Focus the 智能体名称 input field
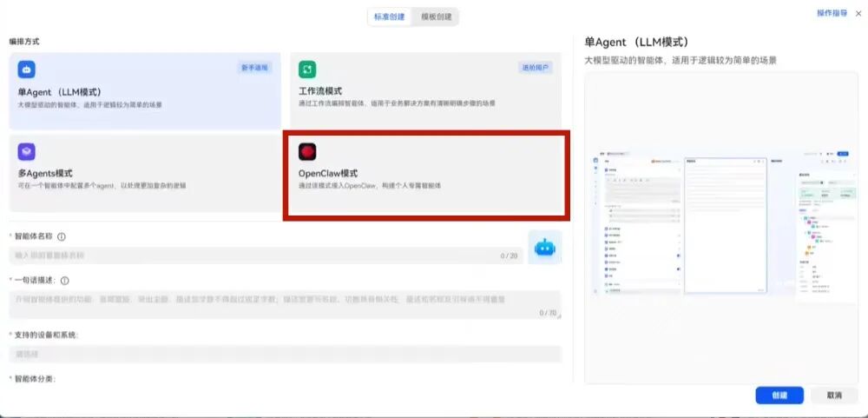868x418 pixels. click(x=266, y=255)
